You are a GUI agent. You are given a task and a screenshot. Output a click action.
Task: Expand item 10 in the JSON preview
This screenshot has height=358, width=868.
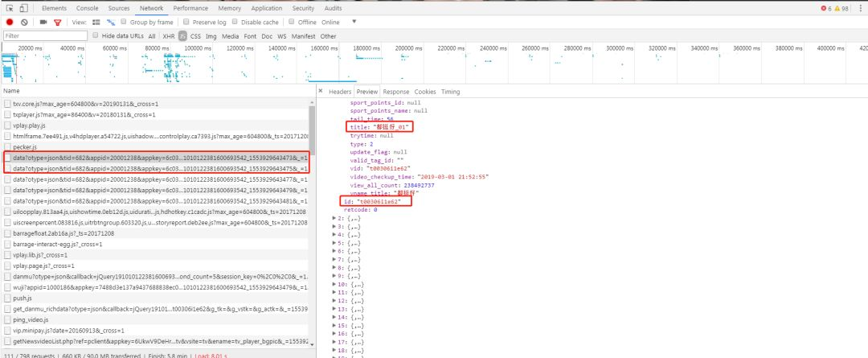coord(334,284)
